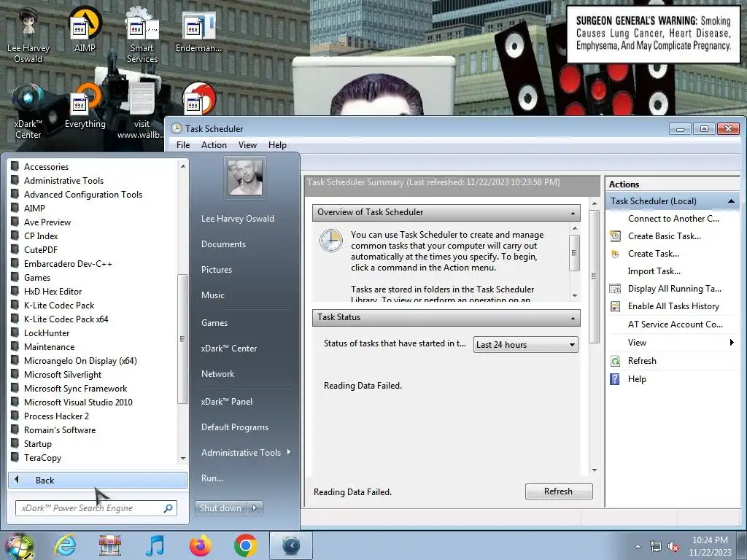The image size is (747, 560).
Task: Click the Back button in Start menu
Action: (98, 480)
